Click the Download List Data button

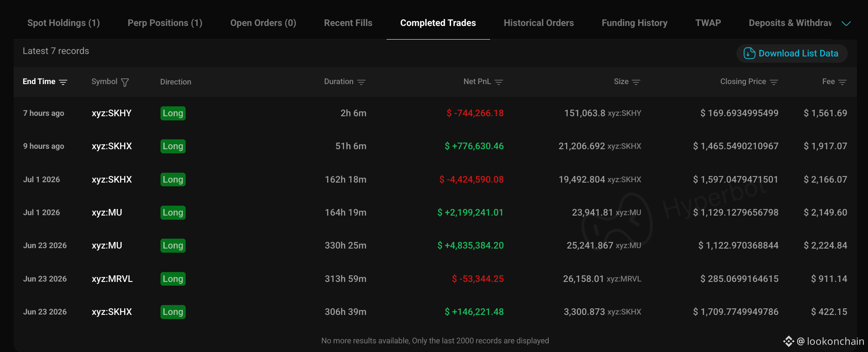click(792, 53)
